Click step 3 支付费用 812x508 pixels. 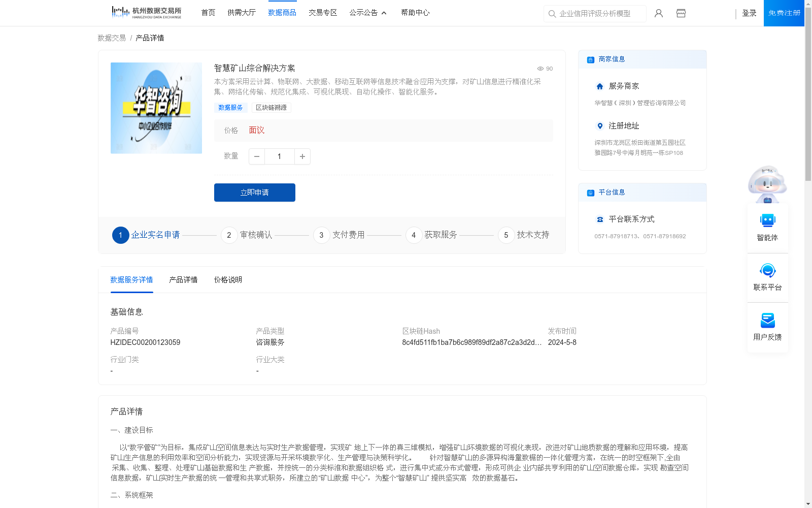click(x=339, y=235)
